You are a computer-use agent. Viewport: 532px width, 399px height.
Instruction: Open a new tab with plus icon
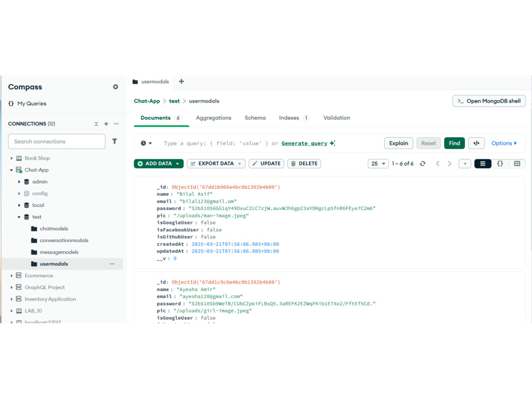click(x=181, y=81)
